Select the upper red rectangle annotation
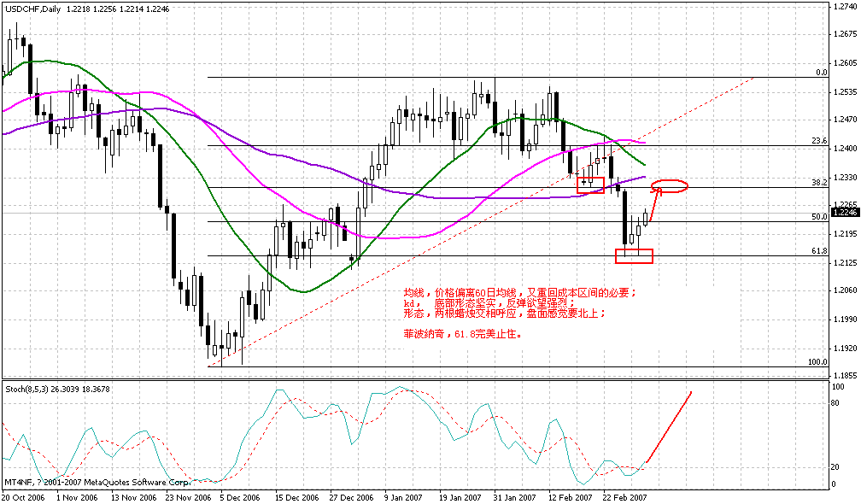 click(593, 184)
